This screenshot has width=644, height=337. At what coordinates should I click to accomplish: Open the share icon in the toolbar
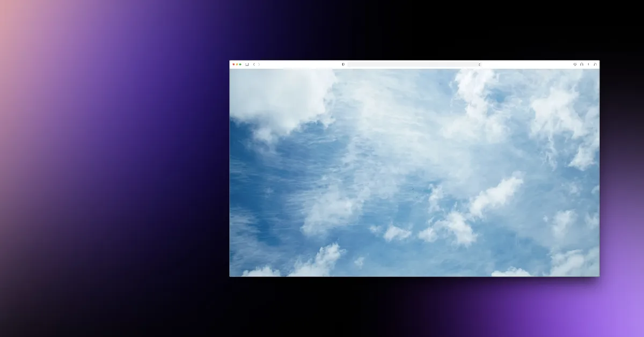[581, 64]
